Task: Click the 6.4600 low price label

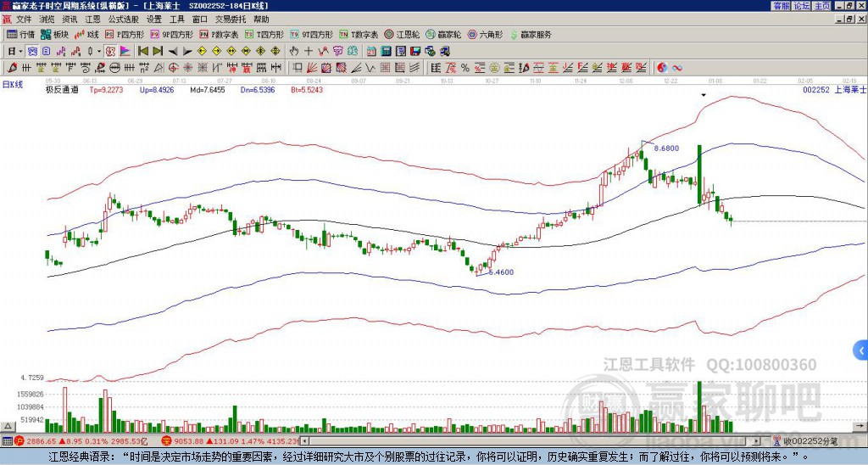Action: (501, 272)
